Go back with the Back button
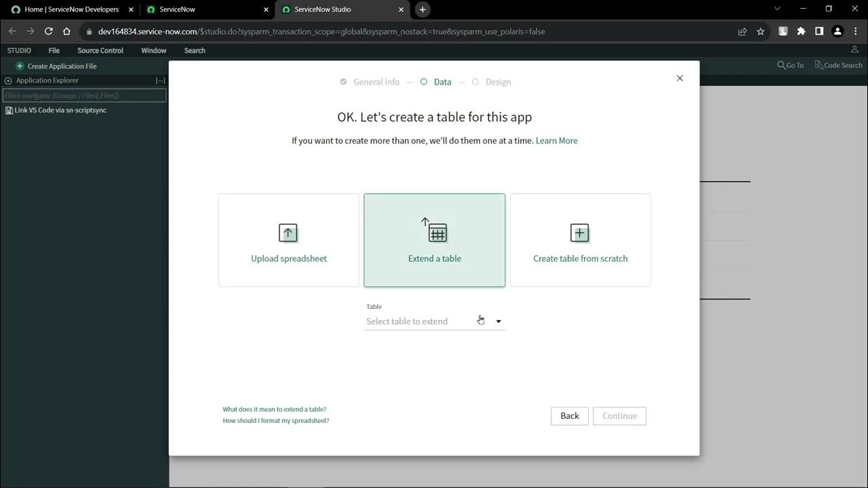The width and height of the screenshot is (868, 488). coord(570,416)
